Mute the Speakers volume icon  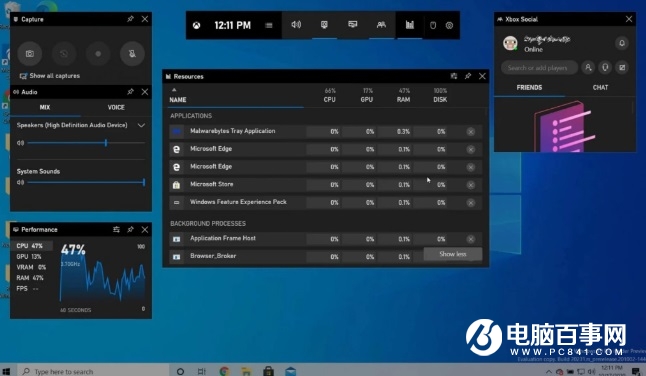click(20, 143)
